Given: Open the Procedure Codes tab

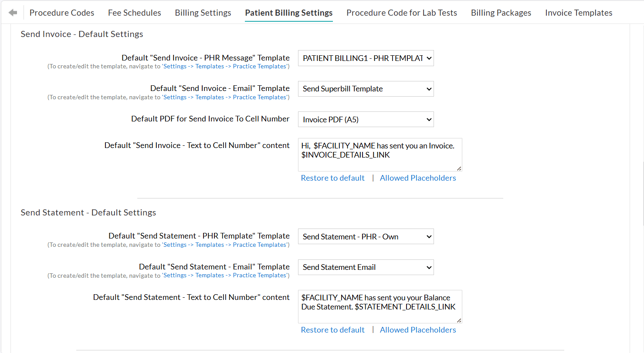Looking at the screenshot, I should pyautogui.click(x=62, y=13).
